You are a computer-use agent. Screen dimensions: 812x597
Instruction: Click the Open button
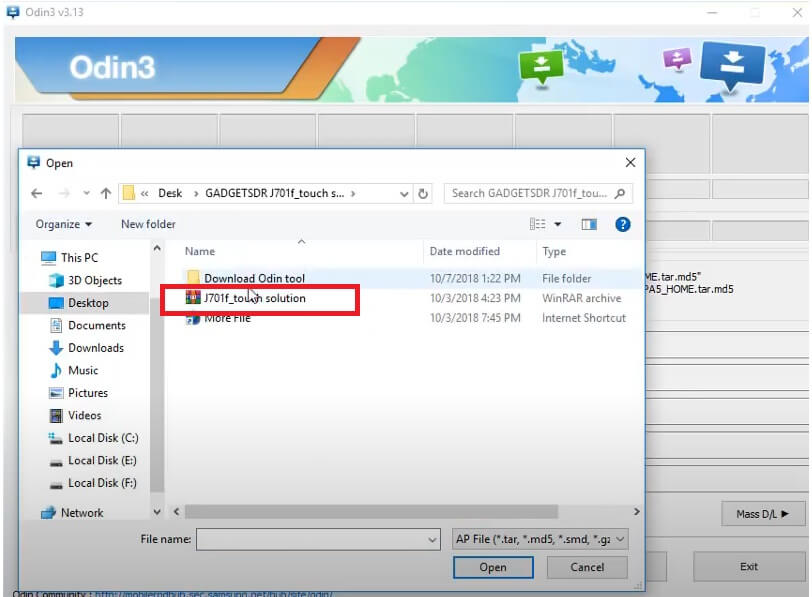[493, 567]
